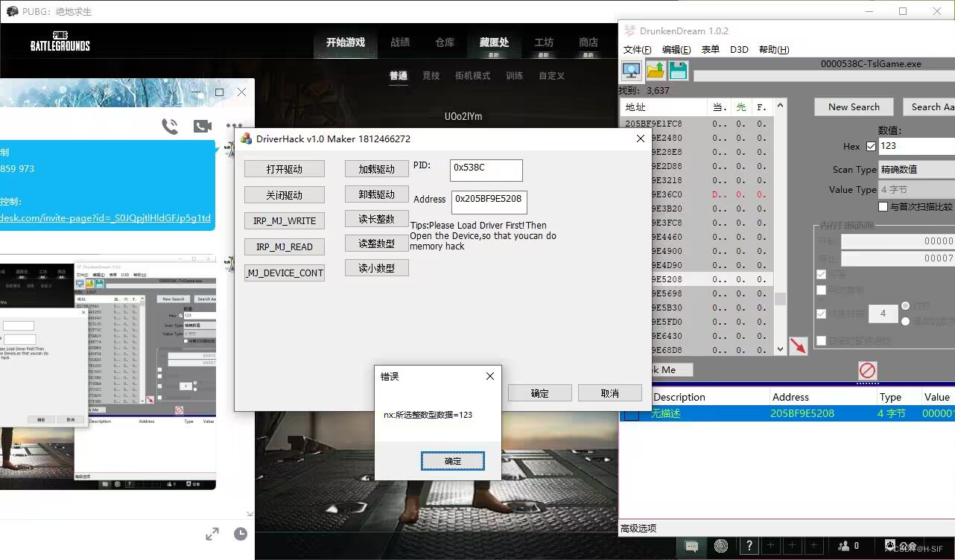Viewport: 955px width, 560px height.
Task: Click the red arrow add-address icon
Action: (x=799, y=346)
